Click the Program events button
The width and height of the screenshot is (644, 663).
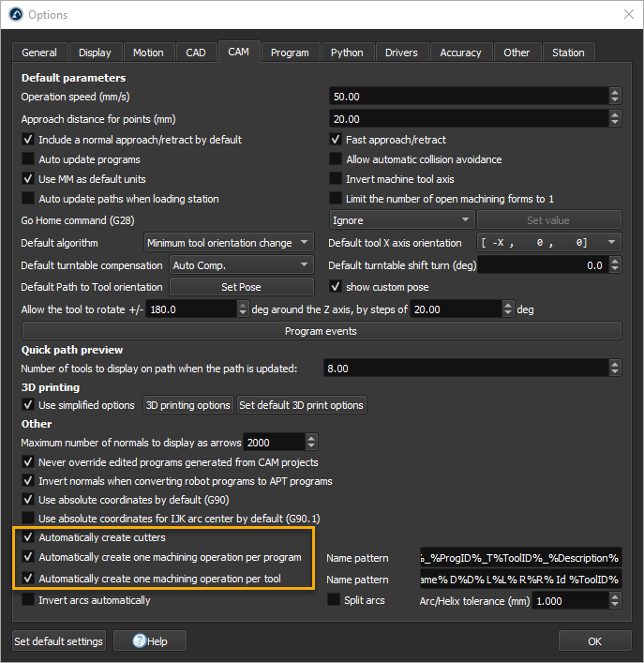322,331
